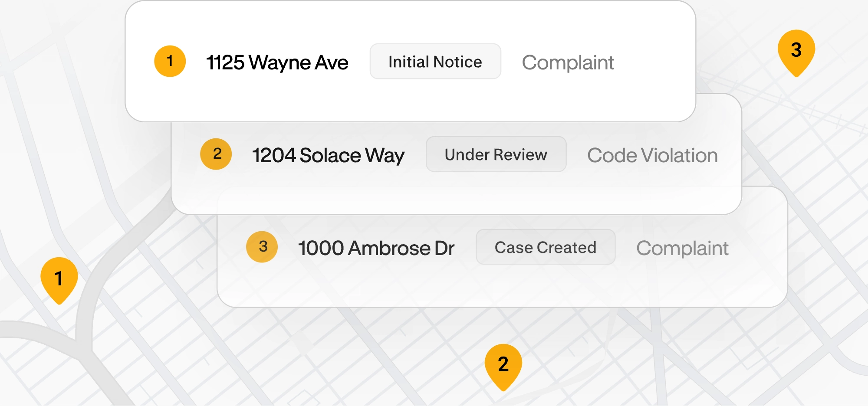Click the Initial Notice status badge
The width and height of the screenshot is (868, 406).
tap(435, 61)
